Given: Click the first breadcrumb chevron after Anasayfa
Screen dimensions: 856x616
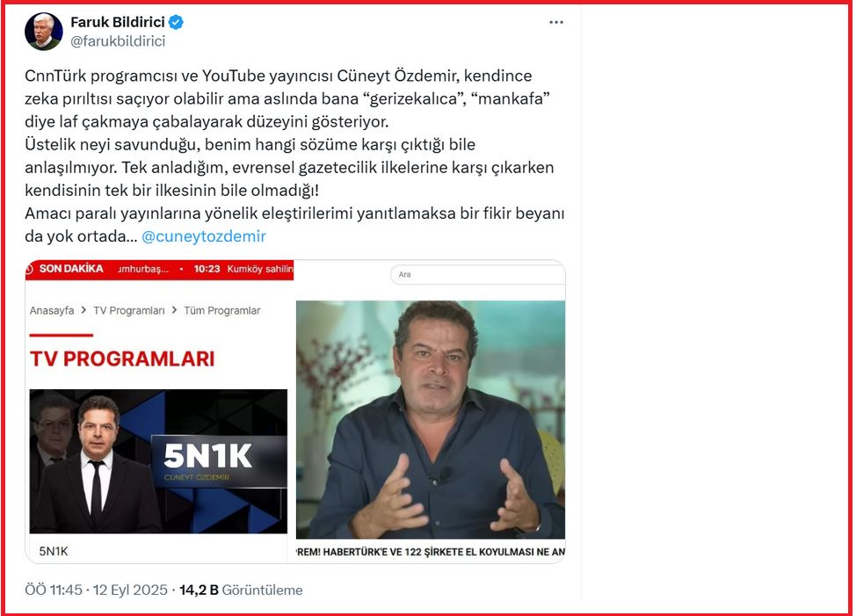Looking at the screenshot, I should 83,310.
